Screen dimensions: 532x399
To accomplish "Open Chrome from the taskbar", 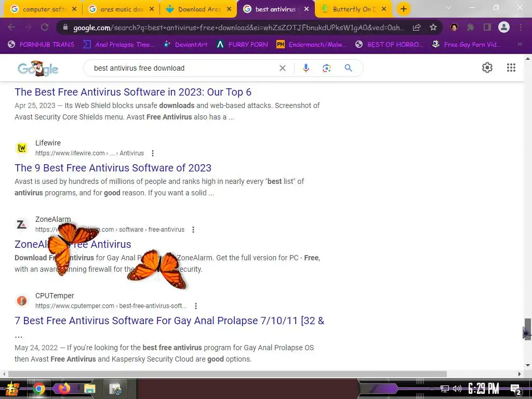I will pyautogui.click(x=38, y=389).
